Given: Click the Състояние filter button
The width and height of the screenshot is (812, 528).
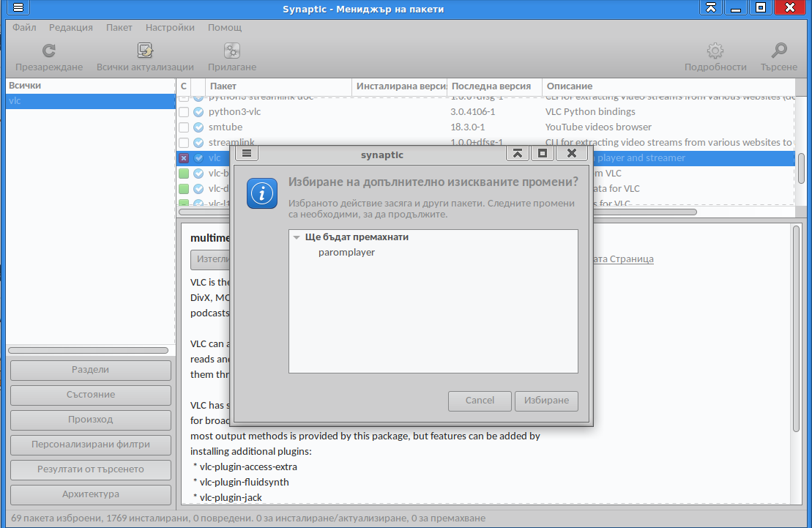Looking at the screenshot, I should 91,395.
